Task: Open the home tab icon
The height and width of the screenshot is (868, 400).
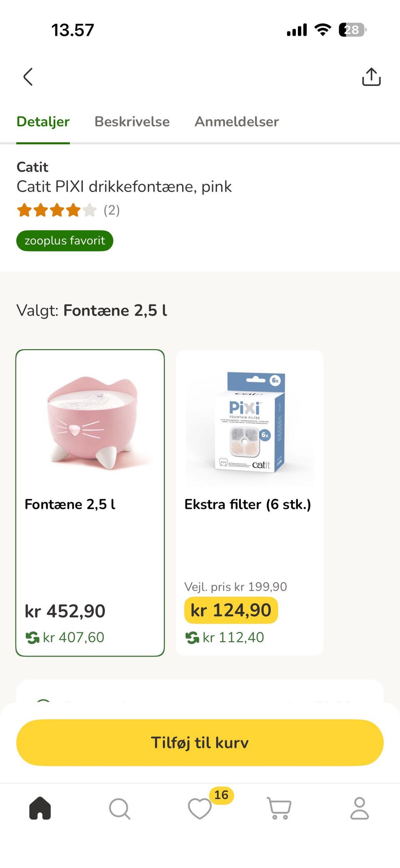Action: coord(40,808)
